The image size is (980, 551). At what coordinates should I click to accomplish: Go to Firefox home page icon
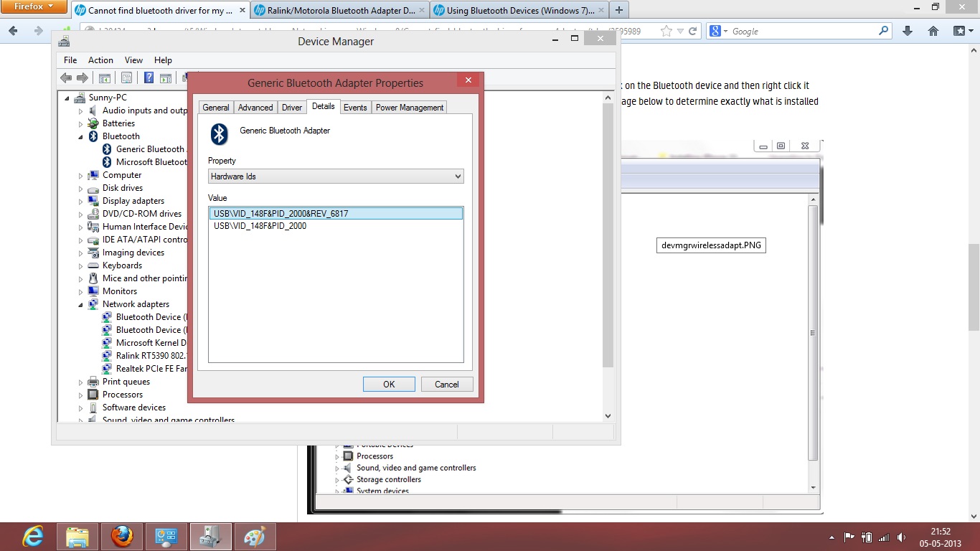coord(933,32)
